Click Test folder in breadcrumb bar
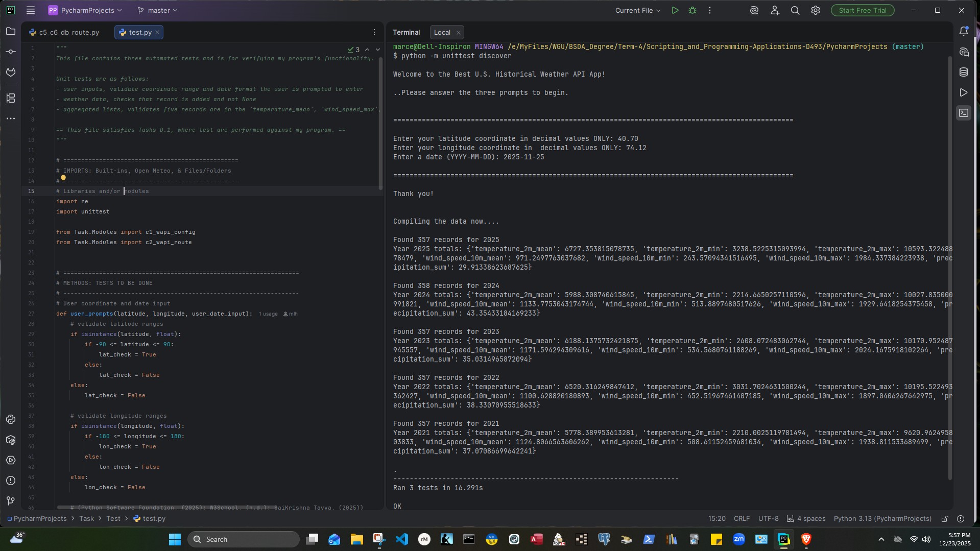This screenshot has height=551, width=980. 113,519
